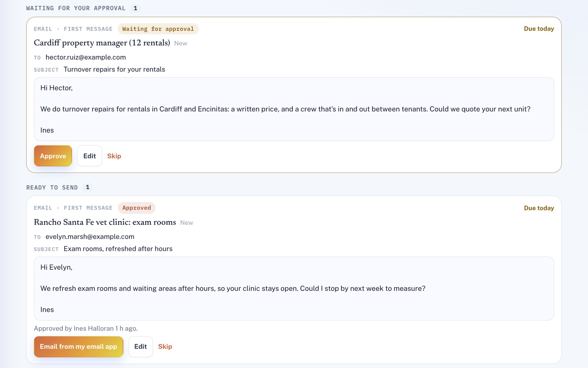Click the Ready to send heading

52,188
